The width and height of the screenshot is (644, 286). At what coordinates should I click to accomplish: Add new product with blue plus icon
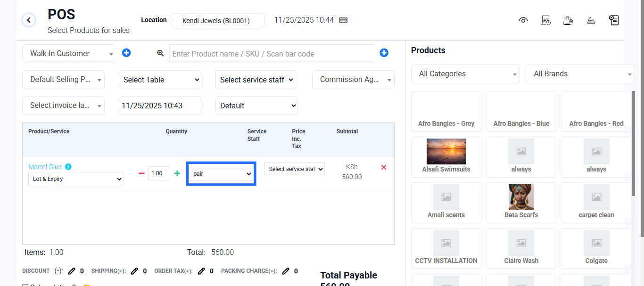pyautogui.click(x=384, y=53)
